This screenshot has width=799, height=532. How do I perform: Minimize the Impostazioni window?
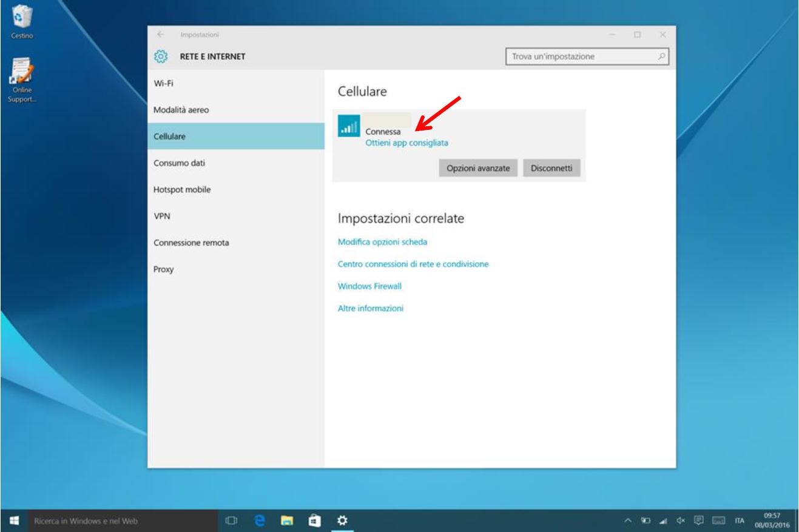(x=613, y=35)
